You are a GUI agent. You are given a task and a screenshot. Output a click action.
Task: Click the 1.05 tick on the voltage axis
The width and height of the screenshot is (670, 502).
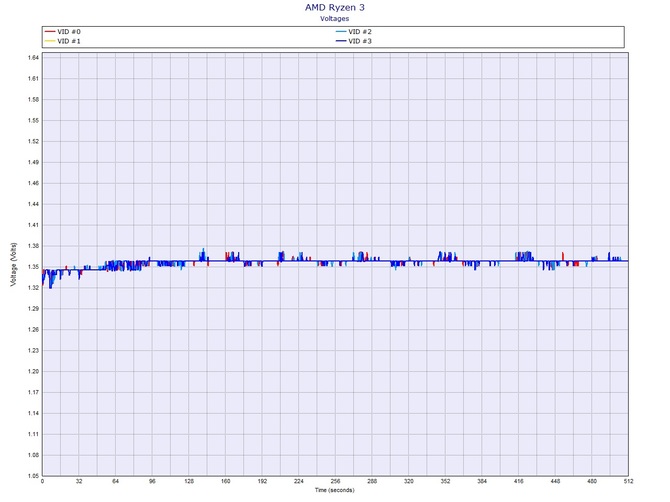click(x=33, y=475)
